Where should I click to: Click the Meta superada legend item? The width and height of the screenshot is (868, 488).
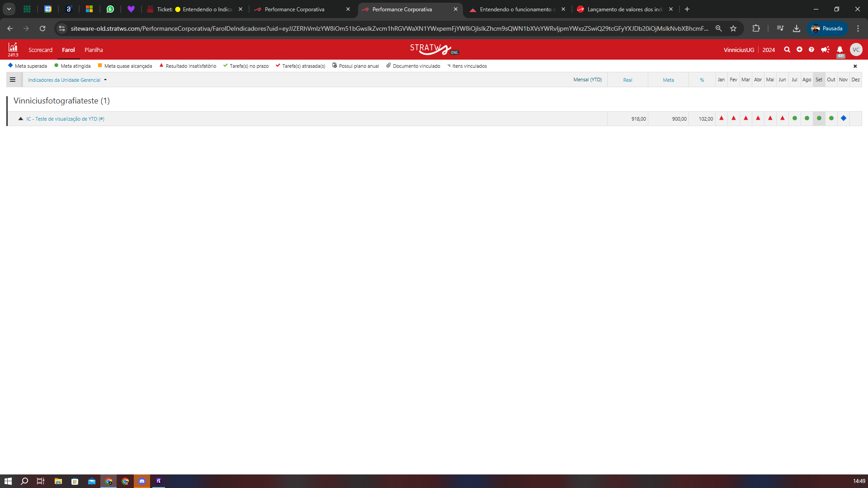pyautogui.click(x=28, y=66)
